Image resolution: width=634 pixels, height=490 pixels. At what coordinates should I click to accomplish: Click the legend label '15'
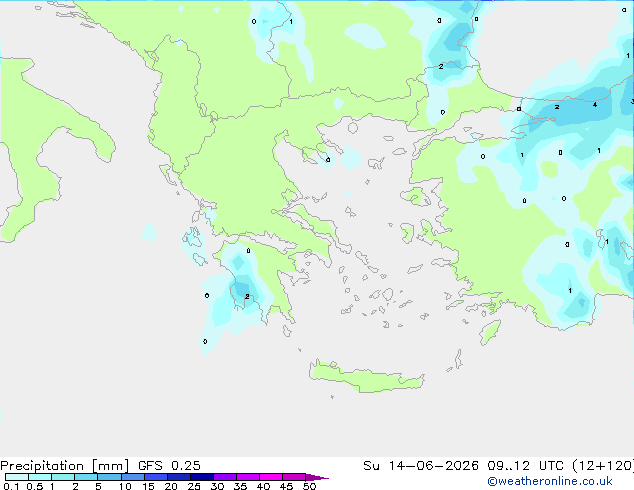(x=148, y=486)
